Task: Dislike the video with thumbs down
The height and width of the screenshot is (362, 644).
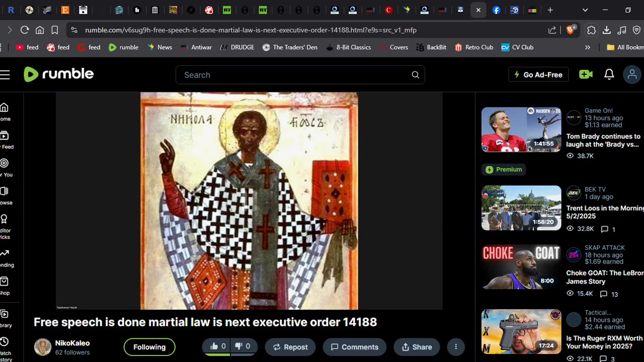Action: pos(243,346)
